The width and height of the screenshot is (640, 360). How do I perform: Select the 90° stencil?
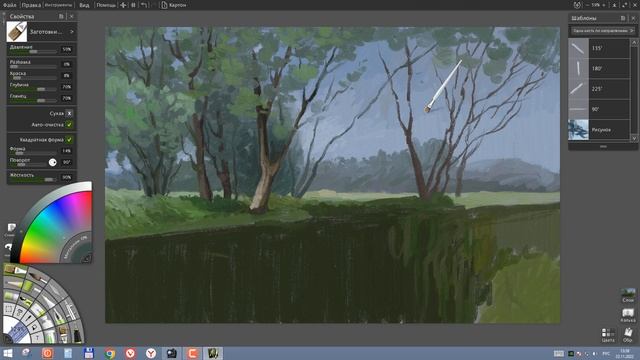tap(599, 109)
